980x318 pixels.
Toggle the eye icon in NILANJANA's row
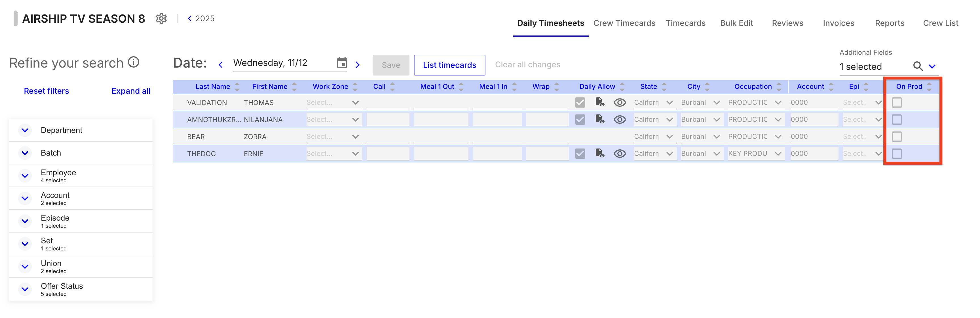click(x=619, y=120)
